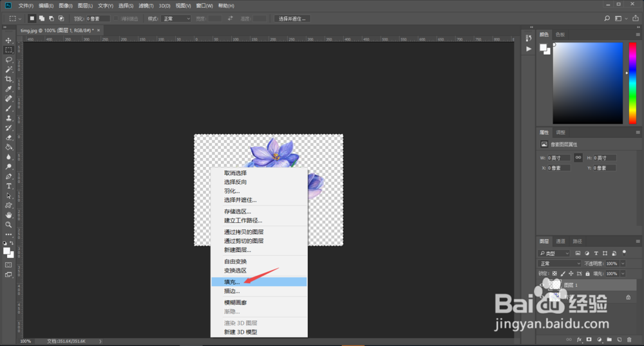Viewport: 644px width, 346px height.
Task: Select the Crop tool
Action: point(8,79)
